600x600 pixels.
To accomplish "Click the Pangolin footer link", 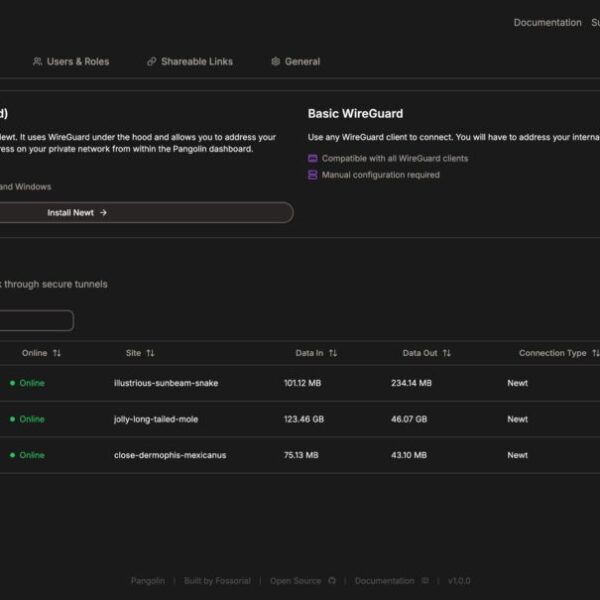I will (148, 581).
